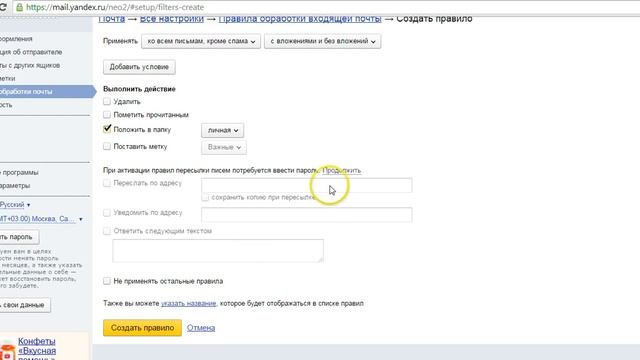Open the 'Русский' language dropdown
640x360 pixels.
[15, 204]
